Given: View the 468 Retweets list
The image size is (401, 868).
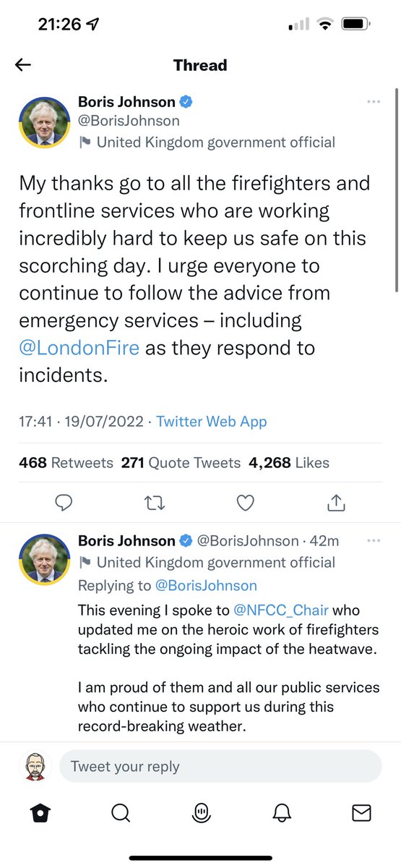Looking at the screenshot, I should (66, 462).
